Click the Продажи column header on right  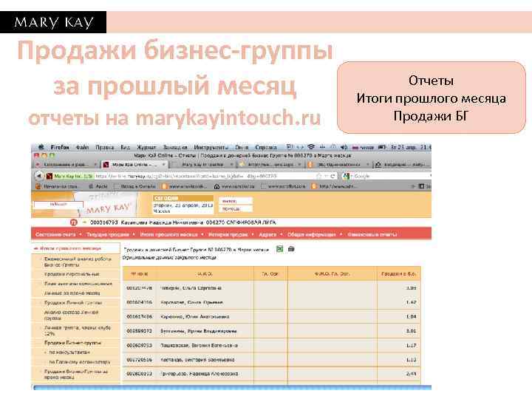click(x=399, y=273)
